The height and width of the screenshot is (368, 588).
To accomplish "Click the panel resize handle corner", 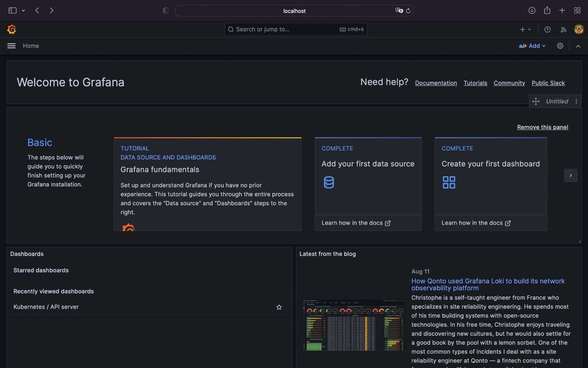I will click(579, 241).
